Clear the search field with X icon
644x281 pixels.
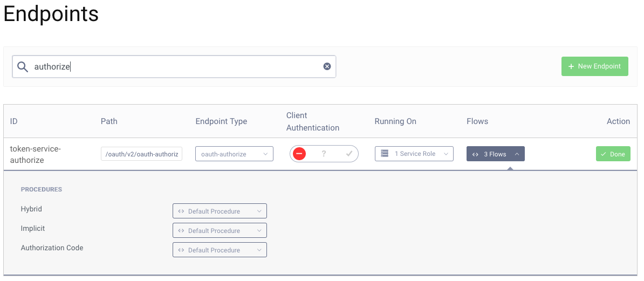(x=327, y=66)
